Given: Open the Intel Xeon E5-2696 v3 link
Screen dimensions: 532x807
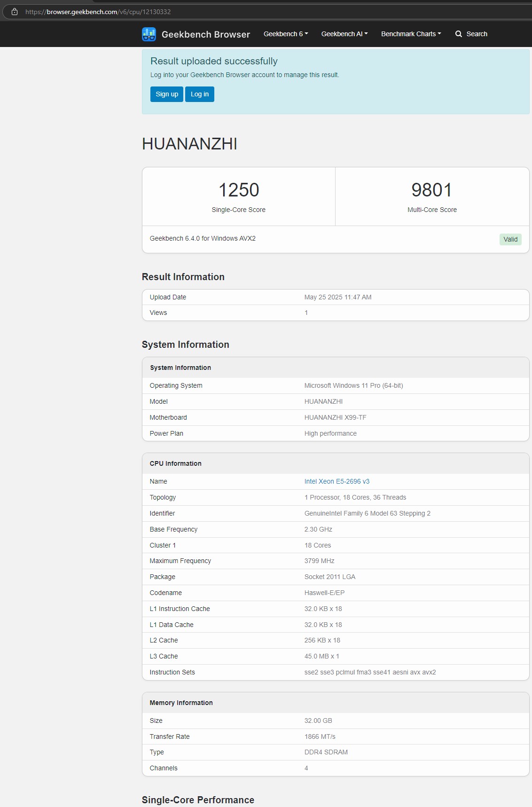Looking at the screenshot, I should click(337, 481).
